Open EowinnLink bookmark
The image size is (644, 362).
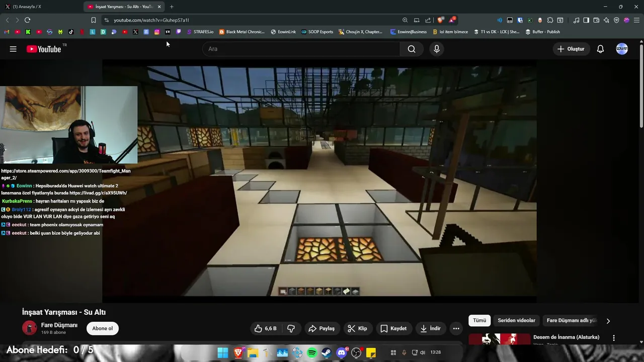click(x=283, y=32)
